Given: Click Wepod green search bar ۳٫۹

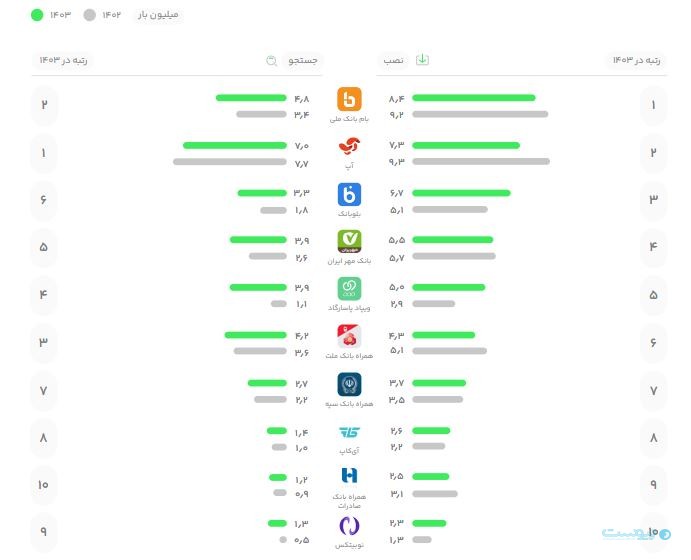Looking at the screenshot, I should [258, 287].
